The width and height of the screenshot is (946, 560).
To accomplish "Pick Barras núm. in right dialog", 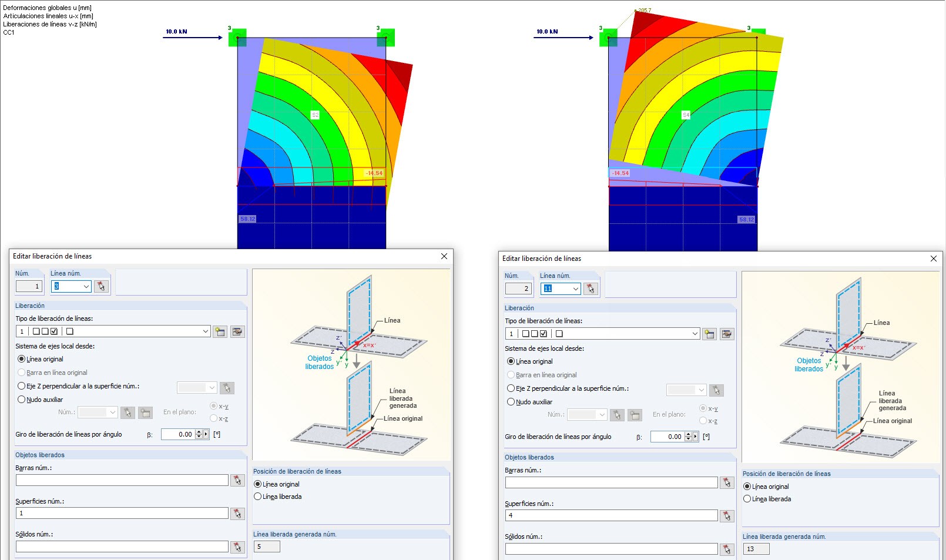I will (727, 482).
